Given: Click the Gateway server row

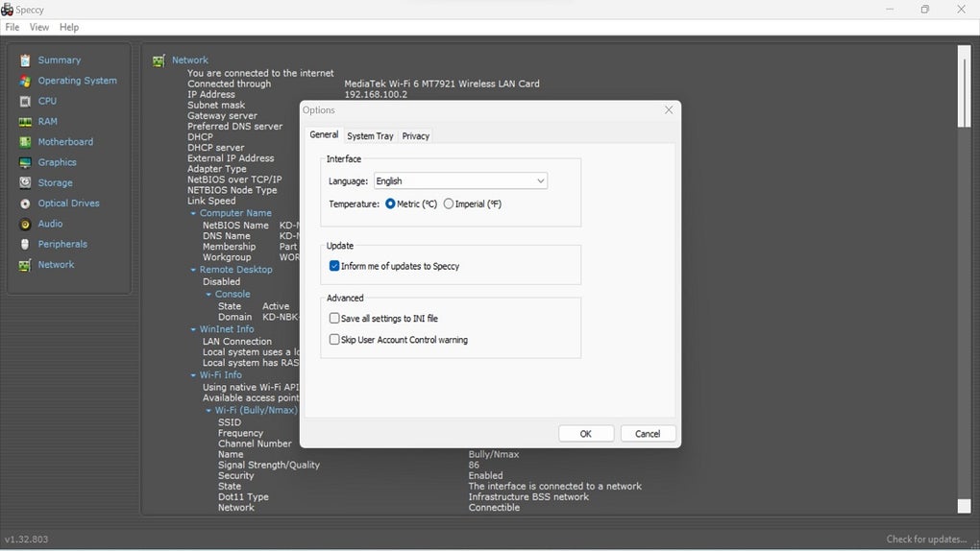Looking at the screenshot, I should 222,115.
